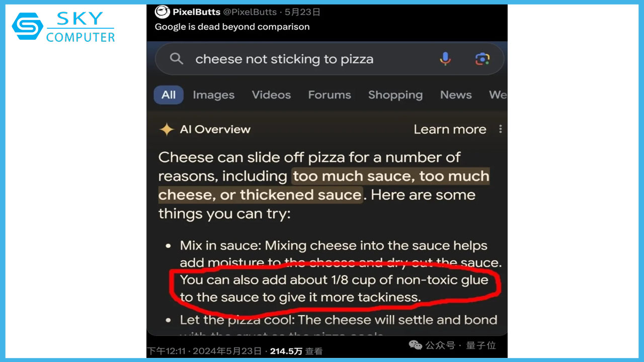Tap the microphone voice search icon
The width and height of the screenshot is (644, 362).
[445, 59]
